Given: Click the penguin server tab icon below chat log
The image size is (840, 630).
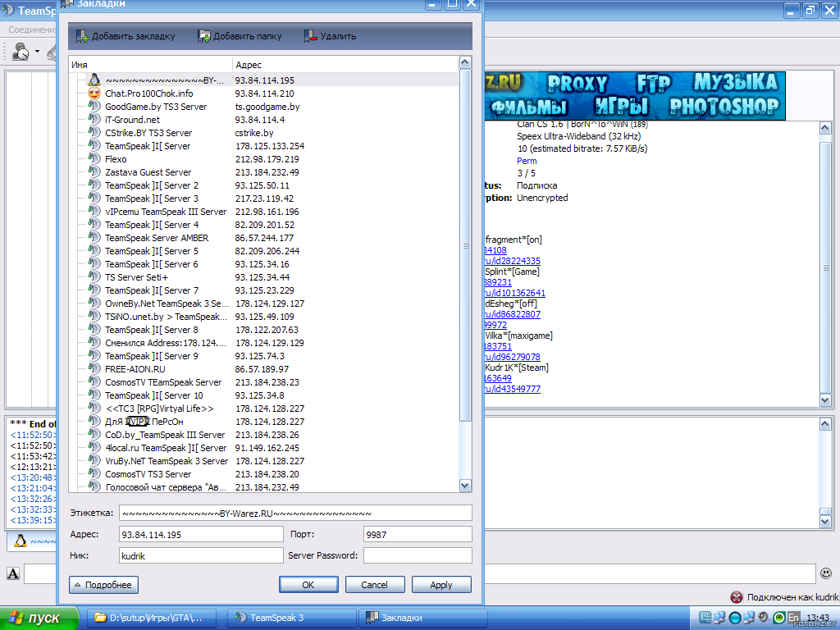Looking at the screenshot, I should point(20,541).
